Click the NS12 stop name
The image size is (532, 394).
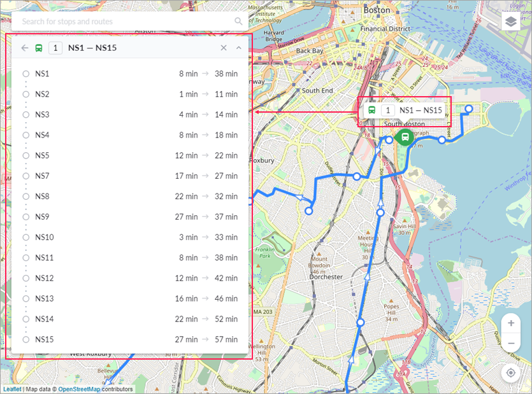(x=45, y=278)
